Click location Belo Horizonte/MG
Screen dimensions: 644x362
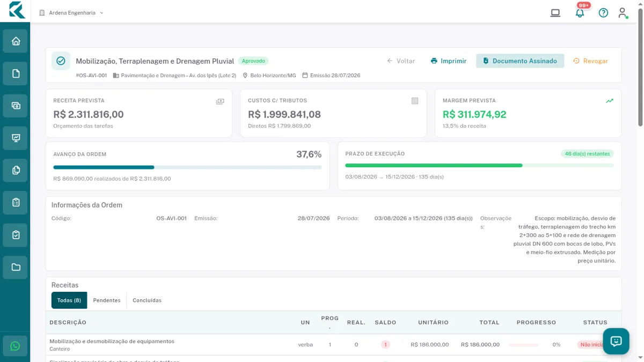tap(273, 76)
